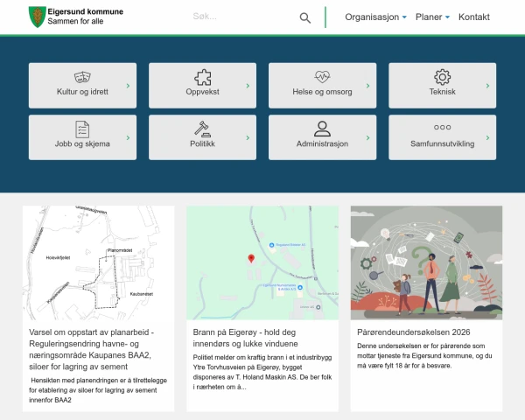Screen dimensions: 525x420
Task: Click the document Jobb og skjema icon
Action: click(x=83, y=129)
